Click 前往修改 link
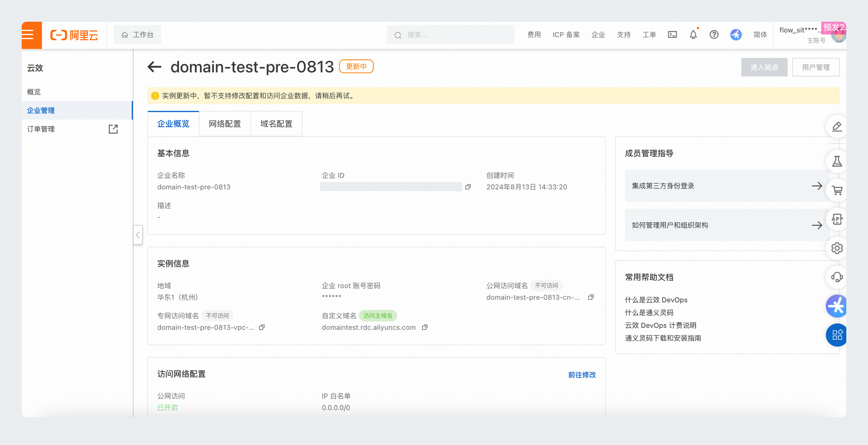 (x=582, y=374)
